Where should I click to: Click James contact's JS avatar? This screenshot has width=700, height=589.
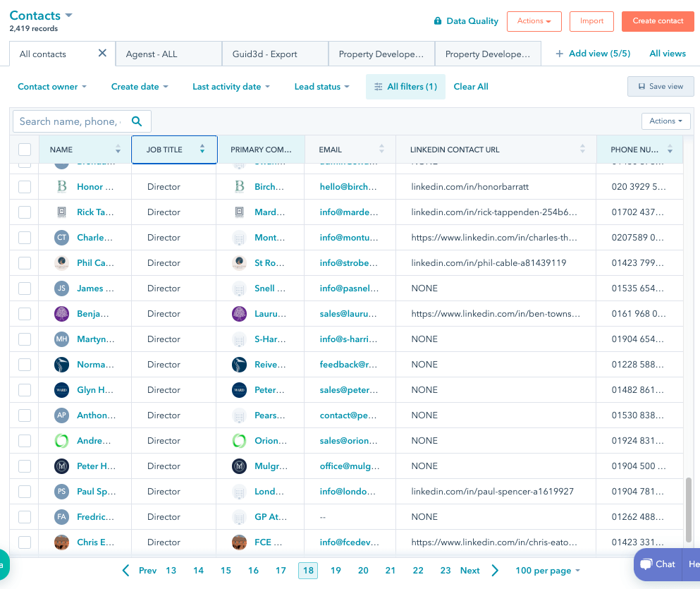coord(61,289)
